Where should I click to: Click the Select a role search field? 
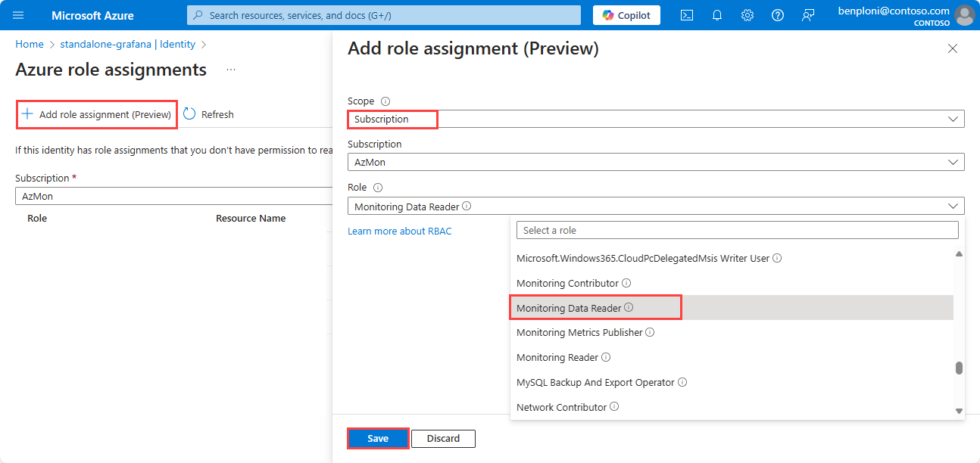(x=736, y=230)
